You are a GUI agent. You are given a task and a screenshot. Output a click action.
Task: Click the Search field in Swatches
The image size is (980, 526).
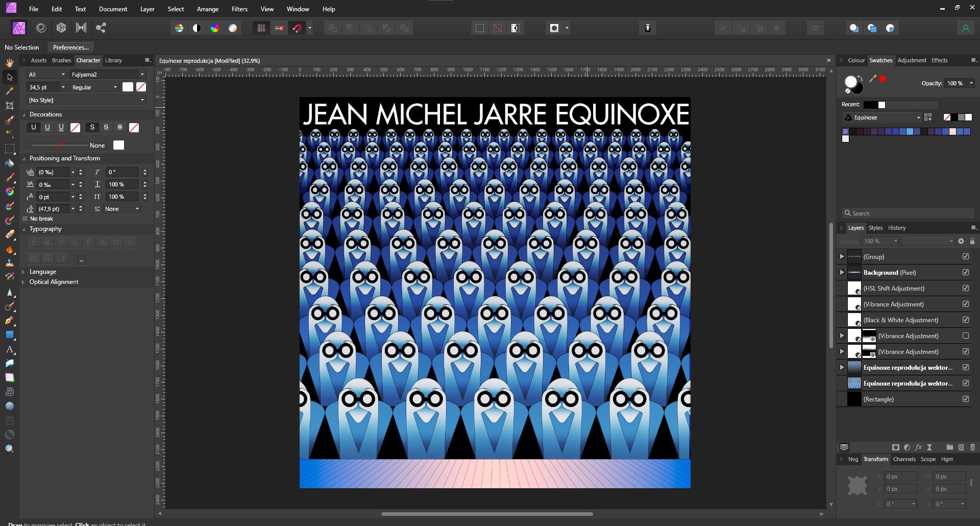pyautogui.click(x=908, y=213)
